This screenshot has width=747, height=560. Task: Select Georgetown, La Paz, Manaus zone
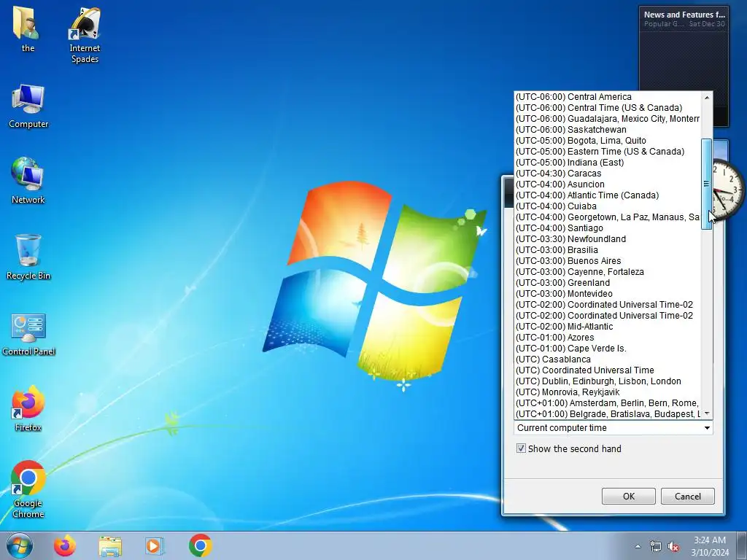(x=608, y=217)
